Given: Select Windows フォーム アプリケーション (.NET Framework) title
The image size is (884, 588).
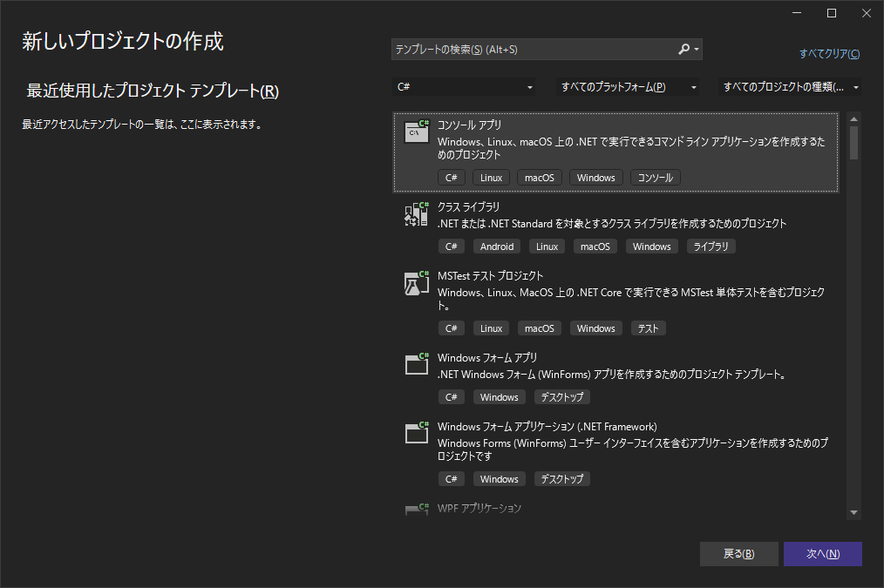Looking at the screenshot, I should click(547, 426).
